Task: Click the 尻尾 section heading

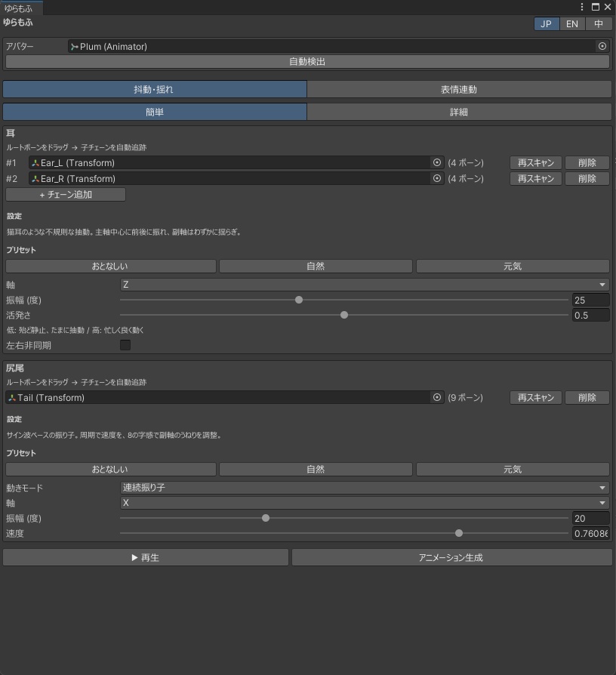Action: tap(15, 368)
